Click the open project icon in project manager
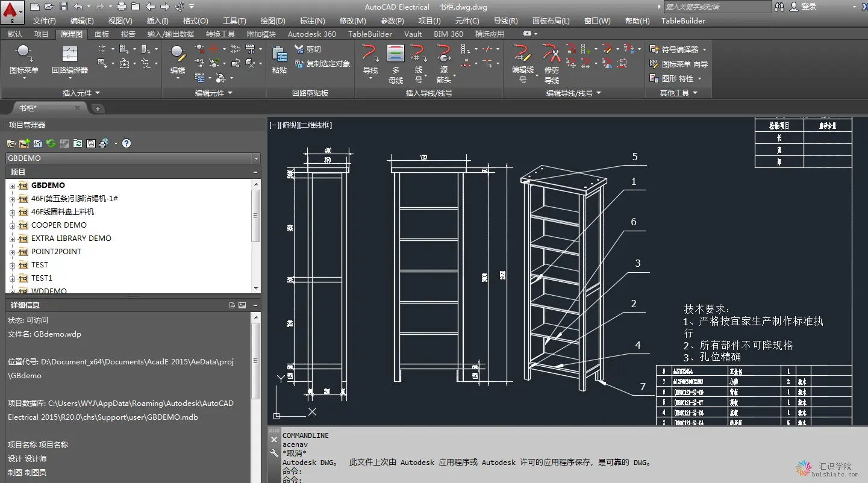 point(11,143)
